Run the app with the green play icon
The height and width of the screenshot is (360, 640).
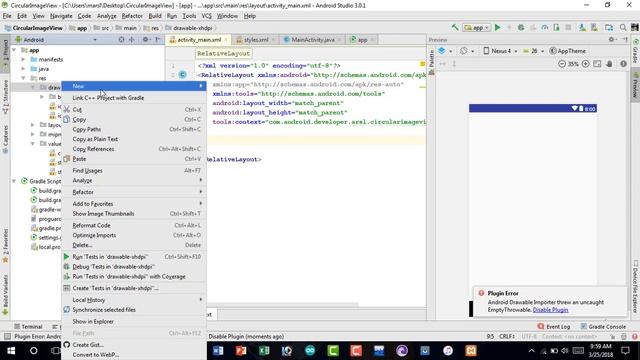coord(498,28)
